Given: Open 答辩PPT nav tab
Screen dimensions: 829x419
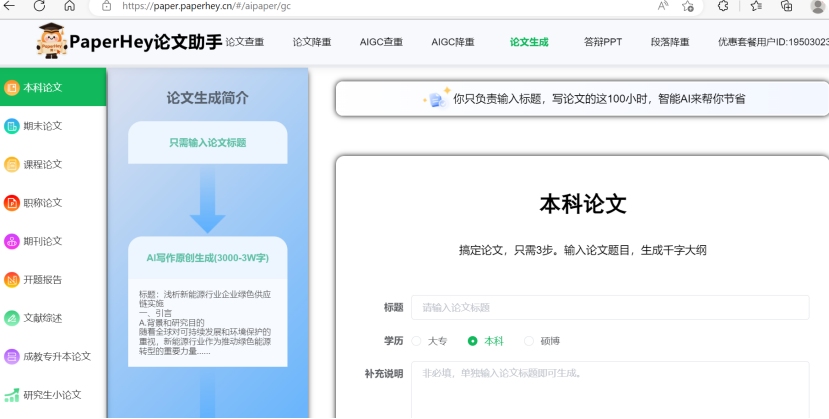Looking at the screenshot, I should (603, 42).
